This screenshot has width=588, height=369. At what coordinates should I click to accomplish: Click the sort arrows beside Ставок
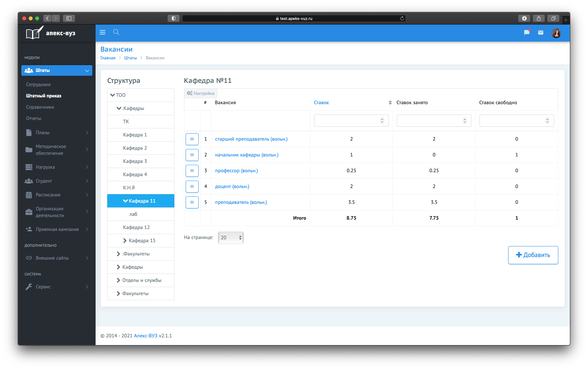[390, 103]
